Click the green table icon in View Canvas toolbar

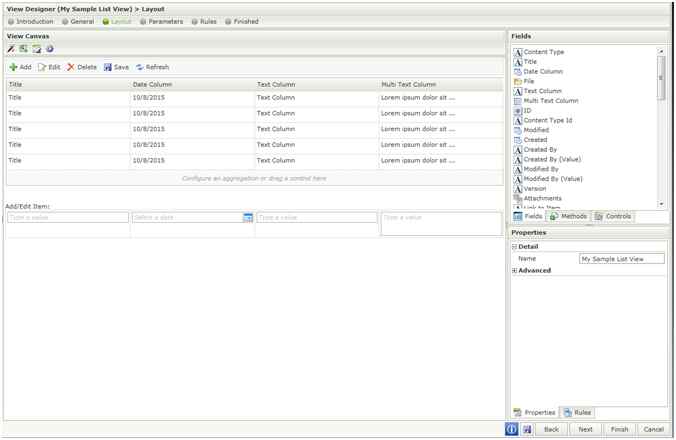click(24, 49)
